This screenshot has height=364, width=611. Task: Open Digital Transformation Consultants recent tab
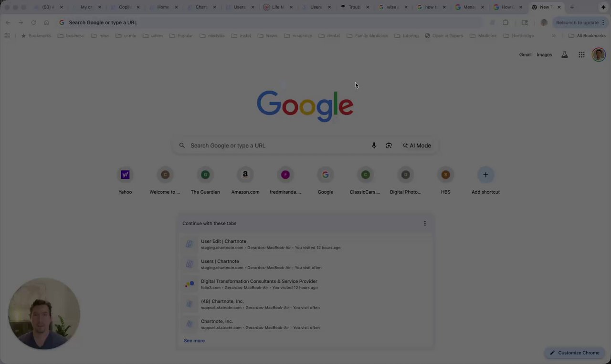pos(305,284)
